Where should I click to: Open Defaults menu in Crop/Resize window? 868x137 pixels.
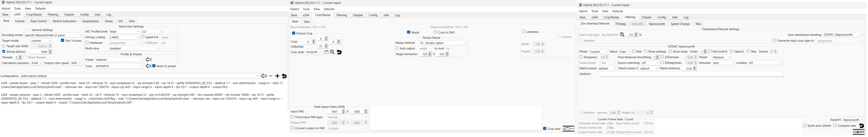tap(329, 9)
